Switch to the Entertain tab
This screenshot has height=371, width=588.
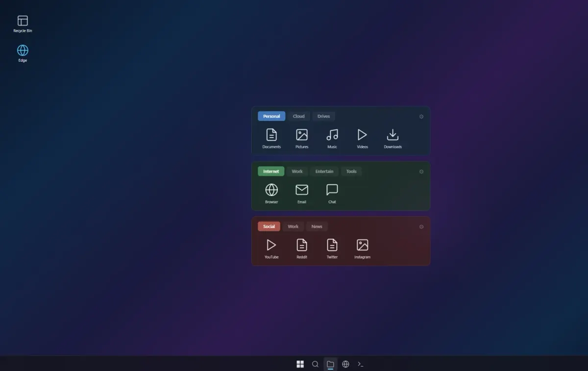pyautogui.click(x=324, y=172)
